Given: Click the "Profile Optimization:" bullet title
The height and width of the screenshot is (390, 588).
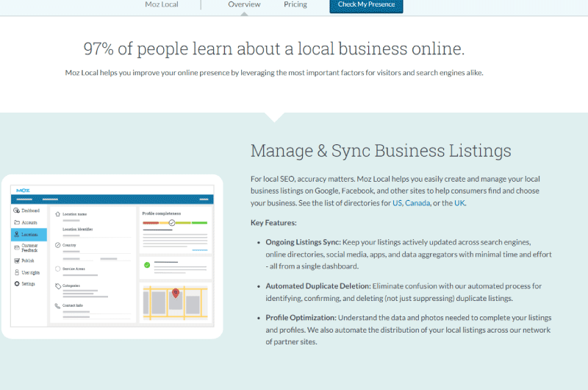Looking at the screenshot, I should (301, 318).
